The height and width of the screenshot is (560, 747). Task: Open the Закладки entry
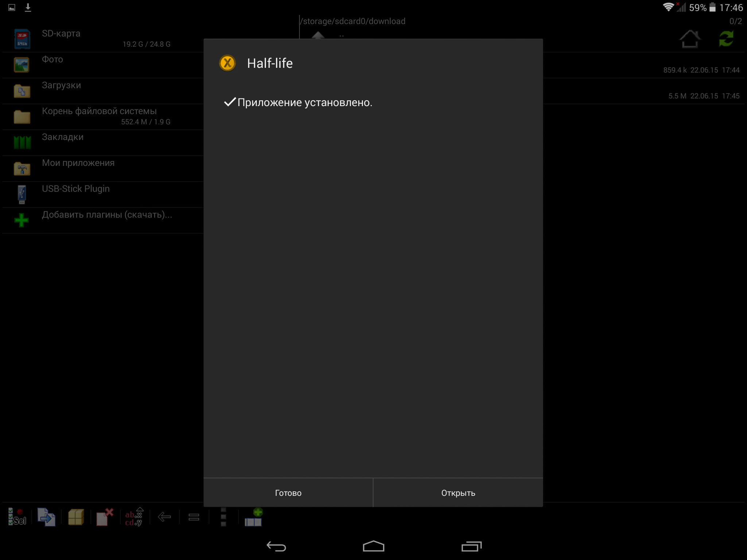[x=103, y=143]
